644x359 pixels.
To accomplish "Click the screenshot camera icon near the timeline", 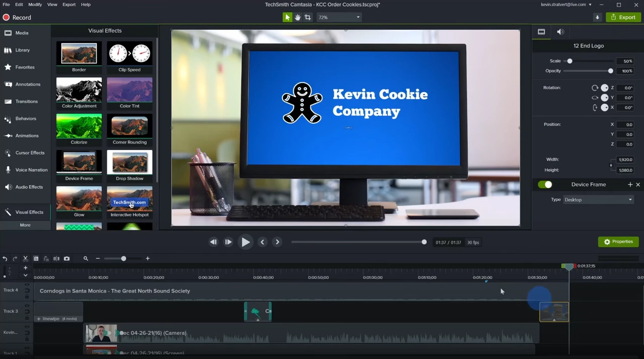I will click(x=67, y=258).
